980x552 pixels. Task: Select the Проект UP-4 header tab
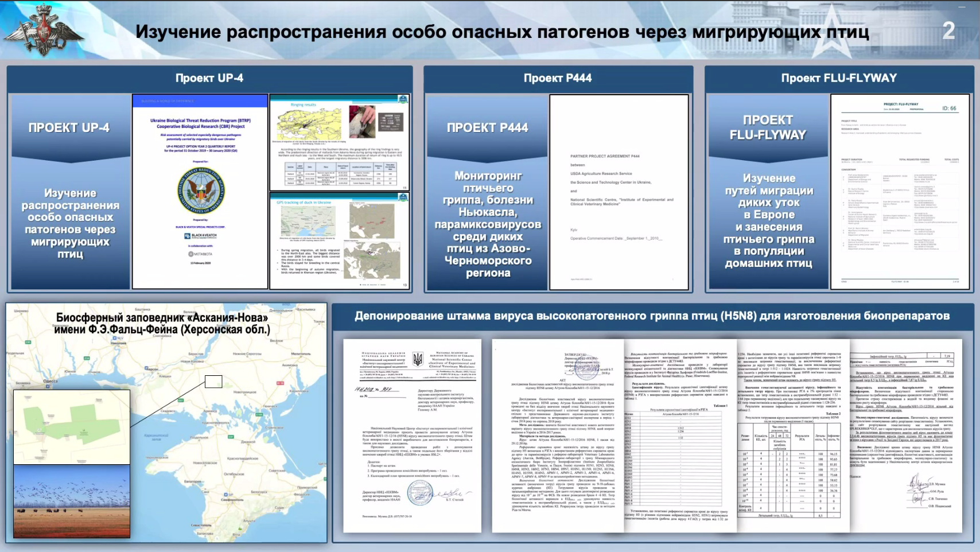209,78
